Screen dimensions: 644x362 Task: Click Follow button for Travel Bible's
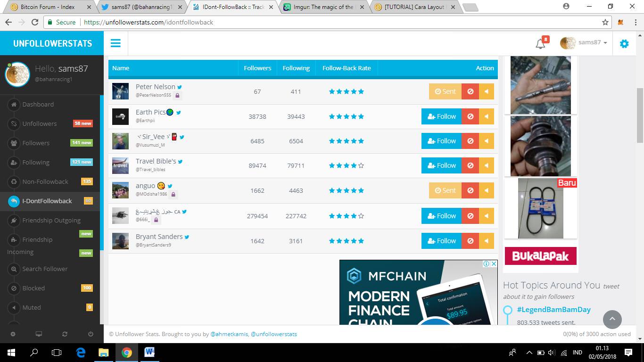pos(441,165)
